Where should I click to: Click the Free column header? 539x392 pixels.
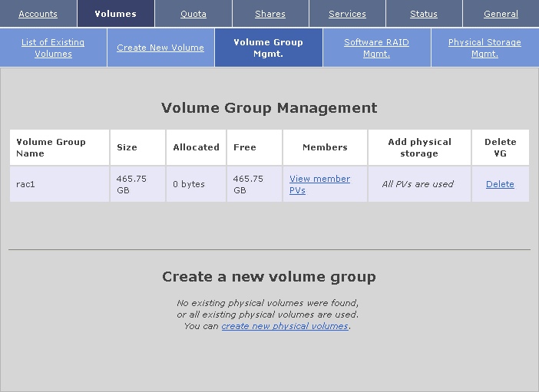254,147
